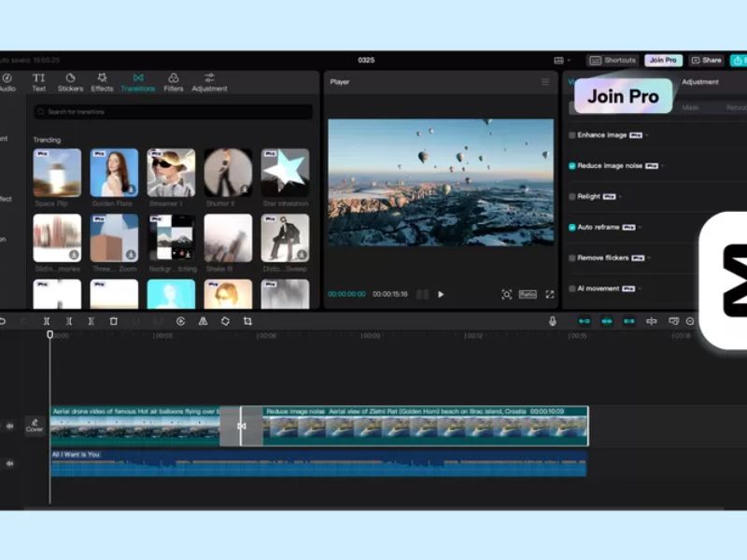Viewport: 747px width, 560px height.
Task: Toggle main track magnet
Action: coord(585,321)
